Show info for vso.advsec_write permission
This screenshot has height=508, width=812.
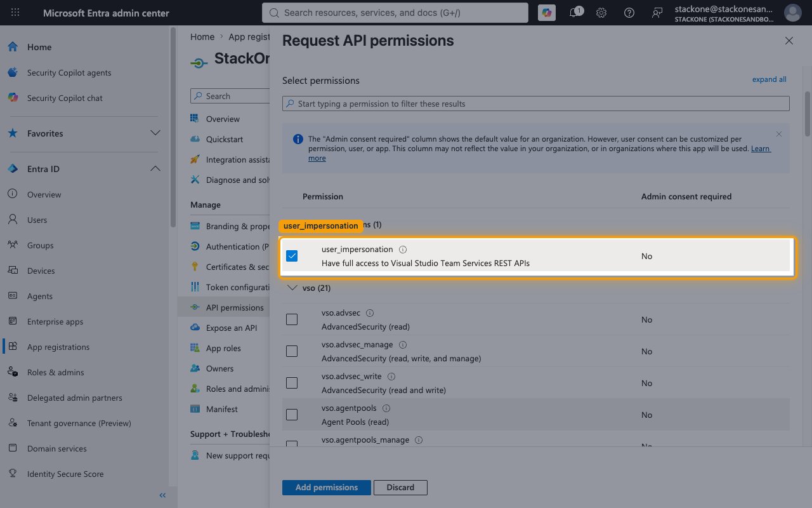pyautogui.click(x=391, y=377)
